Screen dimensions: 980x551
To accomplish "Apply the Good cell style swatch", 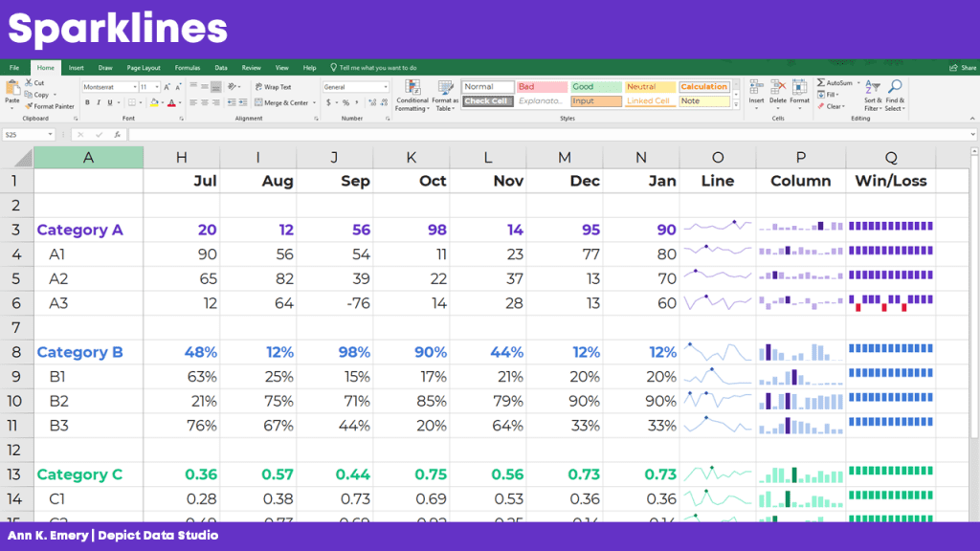I will (x=595, y=87).
